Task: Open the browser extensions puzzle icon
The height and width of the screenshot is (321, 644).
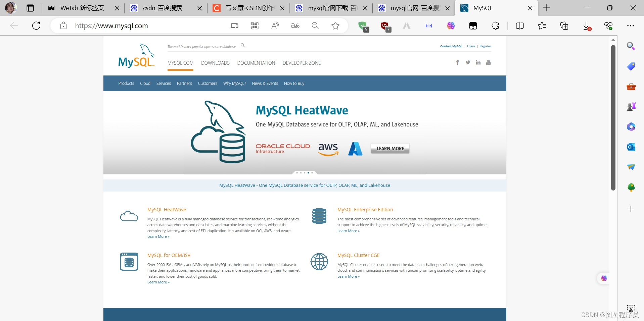Action: pos(495,26)
